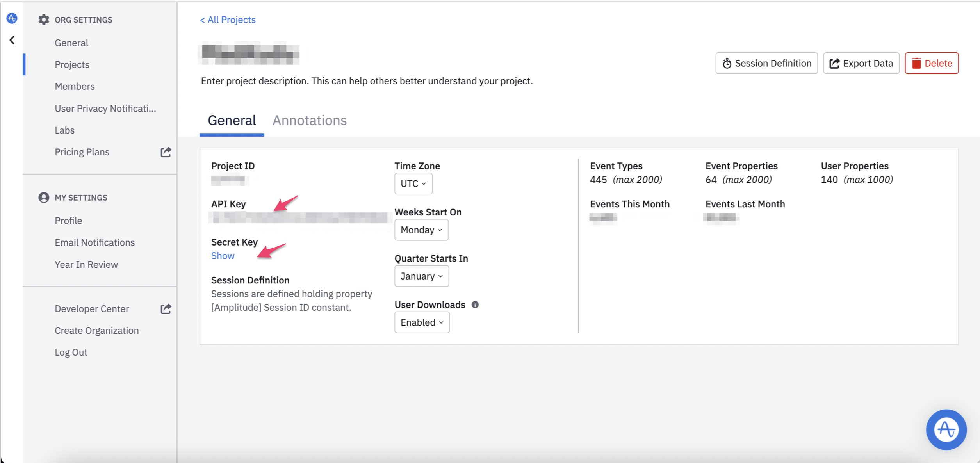Click the Session Definition button
The height and width of the screenshot is (463, 980).
[766, 63]
